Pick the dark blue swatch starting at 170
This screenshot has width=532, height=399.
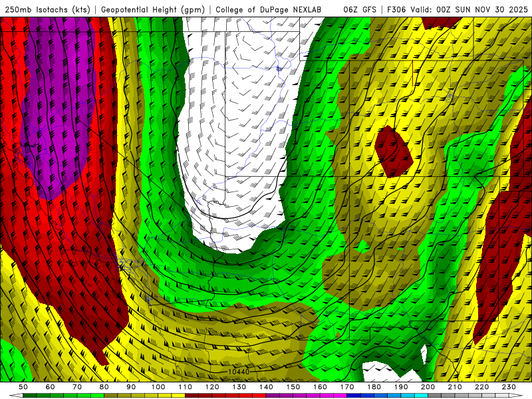pos(354,396)
